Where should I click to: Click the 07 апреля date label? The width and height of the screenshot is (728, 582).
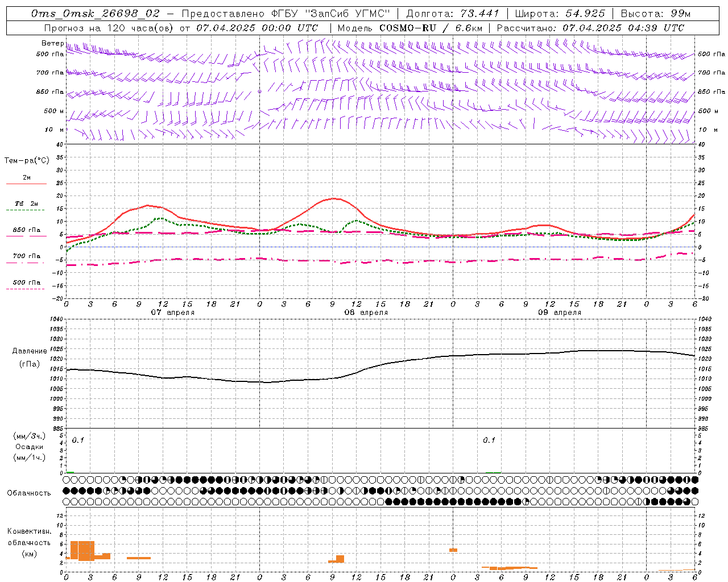[172, 312]
